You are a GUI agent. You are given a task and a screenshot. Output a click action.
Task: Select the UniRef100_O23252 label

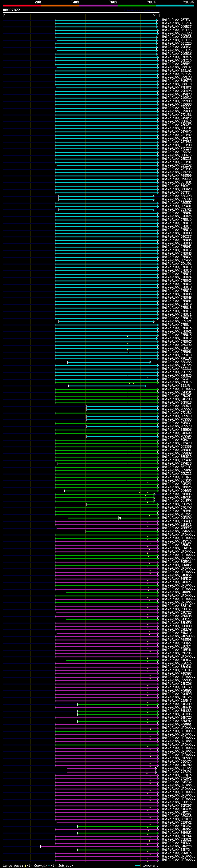click(x=177, y=166)
